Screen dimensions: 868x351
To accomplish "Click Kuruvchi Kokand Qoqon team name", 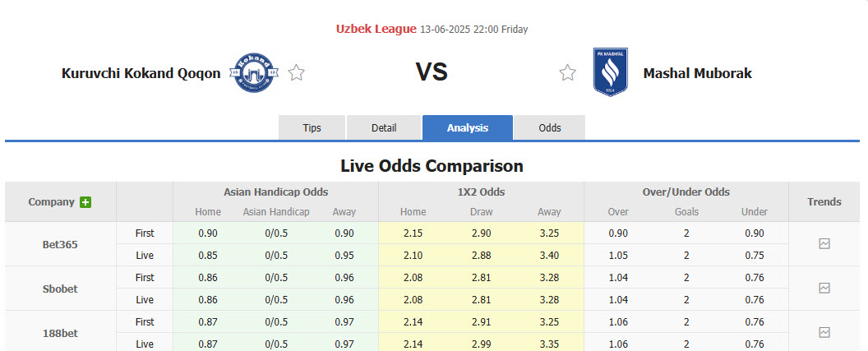I will [x=141, y=73].
